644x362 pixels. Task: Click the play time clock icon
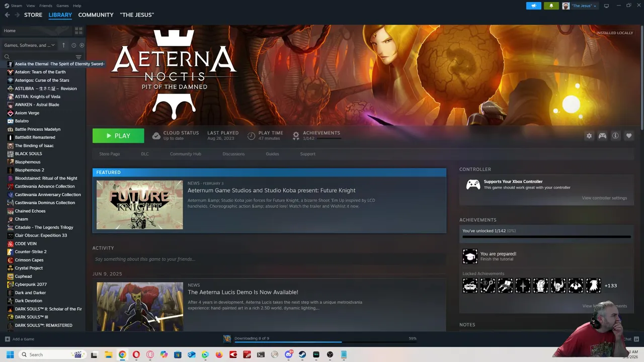pyautogui.click(x=251, y=136)
